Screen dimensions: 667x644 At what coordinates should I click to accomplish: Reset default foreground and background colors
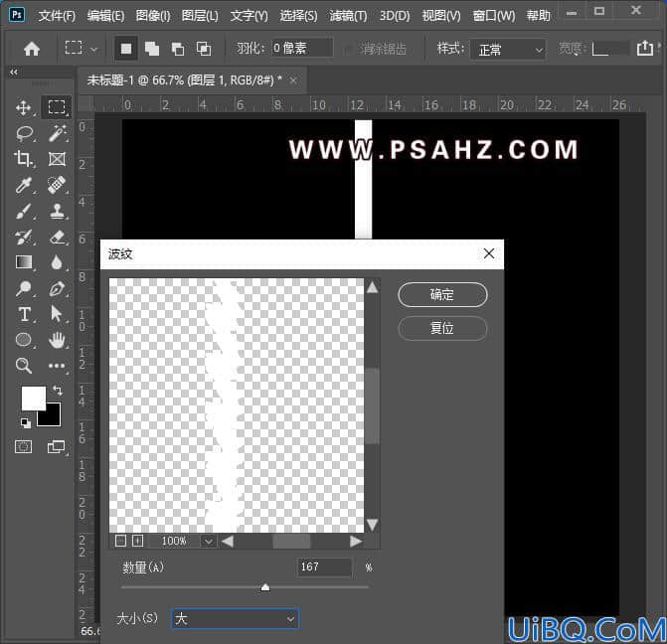26,422
